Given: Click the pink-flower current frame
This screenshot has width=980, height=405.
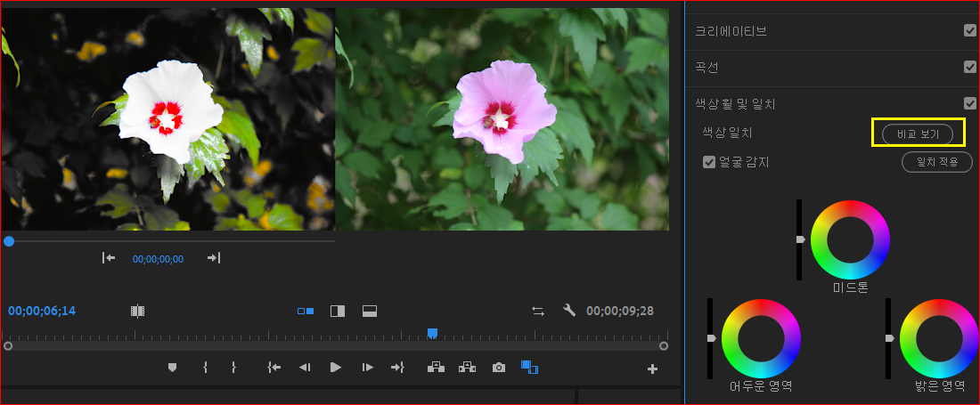Looking at the screenshot, I should pyautogui.click(x=502, y=119).
